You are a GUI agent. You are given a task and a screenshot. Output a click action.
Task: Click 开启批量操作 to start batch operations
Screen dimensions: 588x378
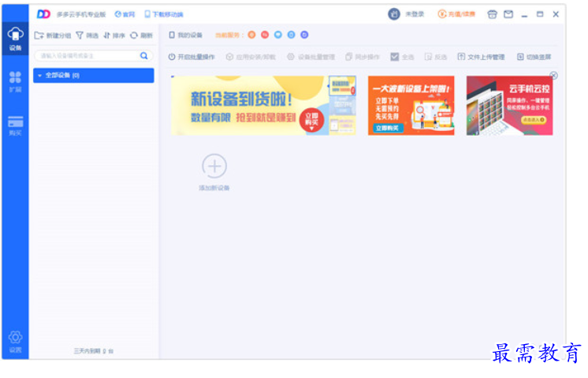click(192, 57)
